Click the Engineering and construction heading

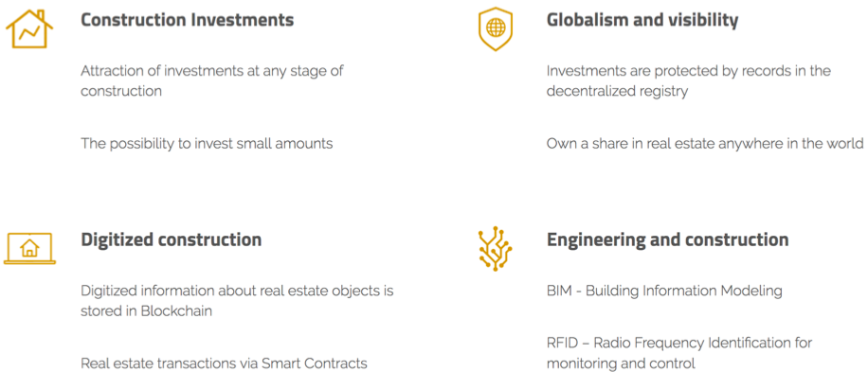pos(668,239)
